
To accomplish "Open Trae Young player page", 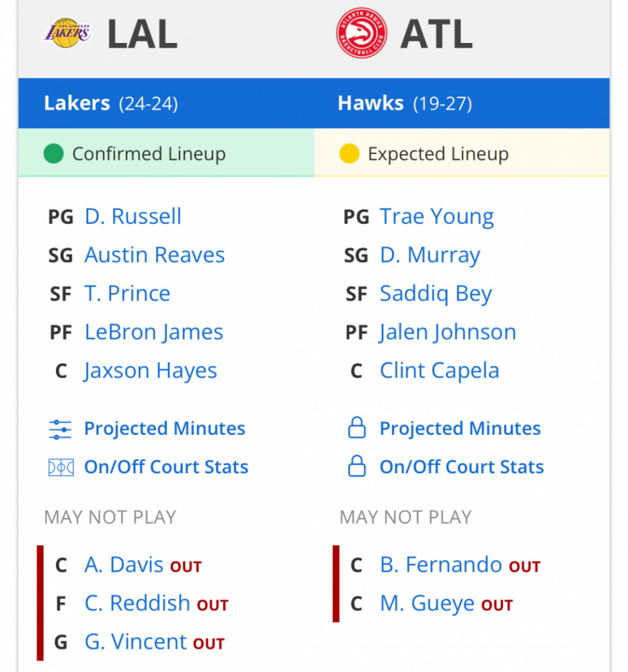I will pyautogui.click(x=437, y=217).
